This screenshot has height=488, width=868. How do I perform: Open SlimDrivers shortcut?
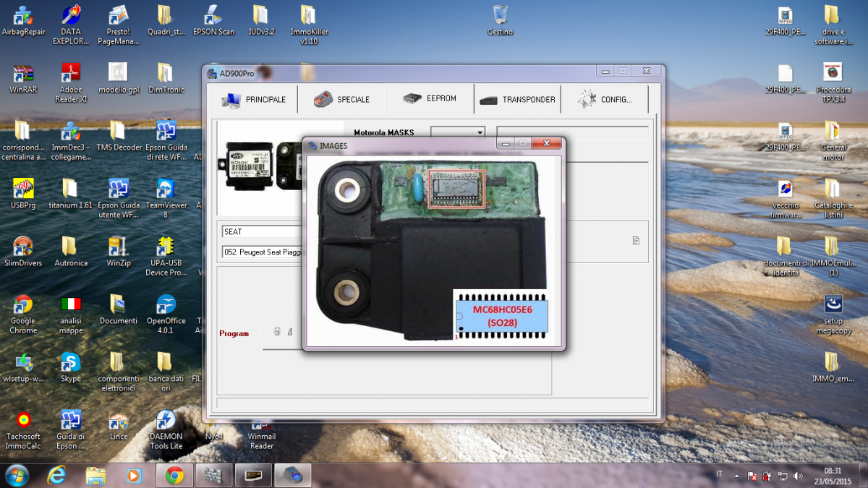24,252
